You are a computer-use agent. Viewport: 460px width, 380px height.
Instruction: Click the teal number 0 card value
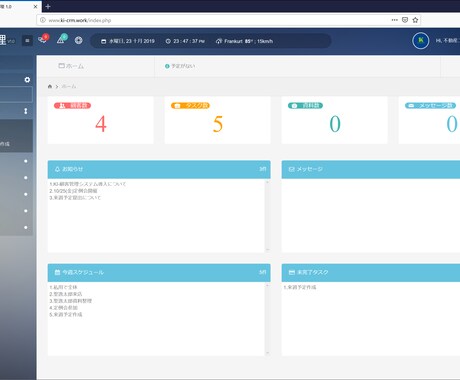pyautogui.click(x=335, y=124)
